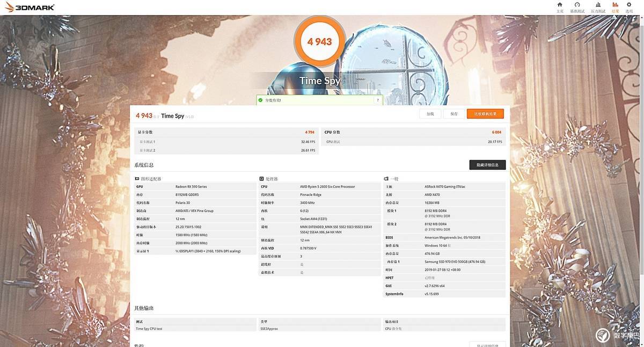The image size is (644, 347).
Task: Click the Polaris 30 value
Action: point(182,203)
